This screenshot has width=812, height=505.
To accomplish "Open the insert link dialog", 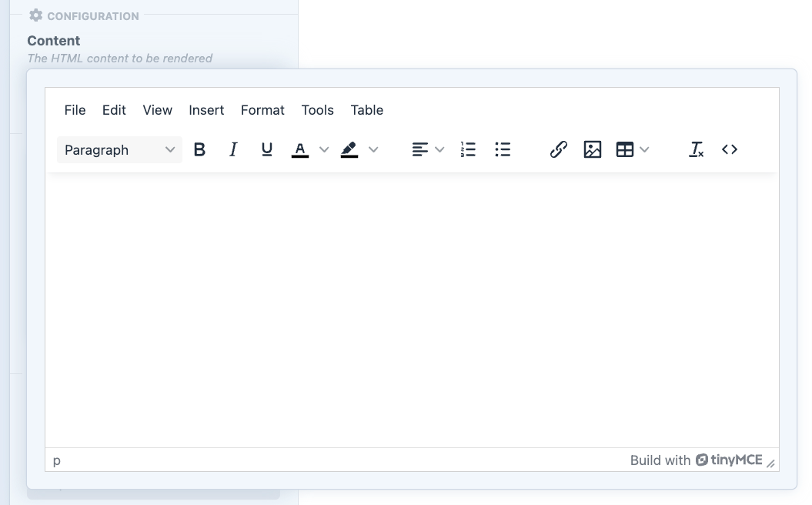I will coord(559,150).
